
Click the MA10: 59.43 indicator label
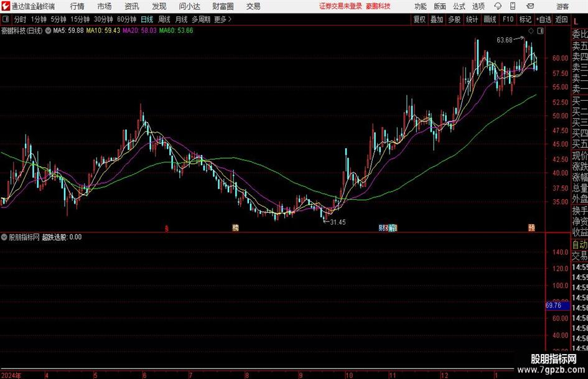pos(103,30)
